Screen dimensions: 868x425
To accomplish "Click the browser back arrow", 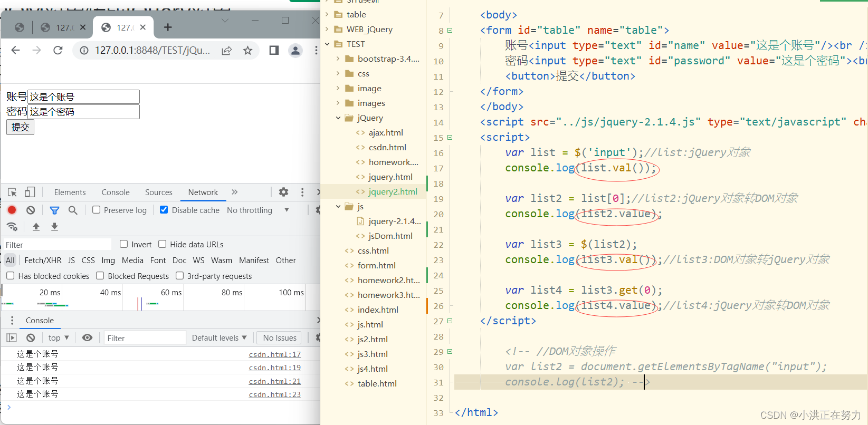I will [15, 50].
